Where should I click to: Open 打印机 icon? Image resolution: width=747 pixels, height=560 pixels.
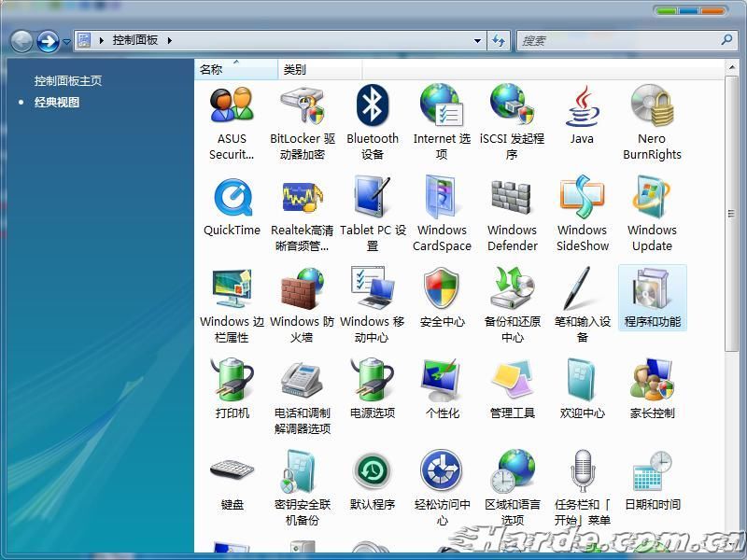click(x=232, y=389)
